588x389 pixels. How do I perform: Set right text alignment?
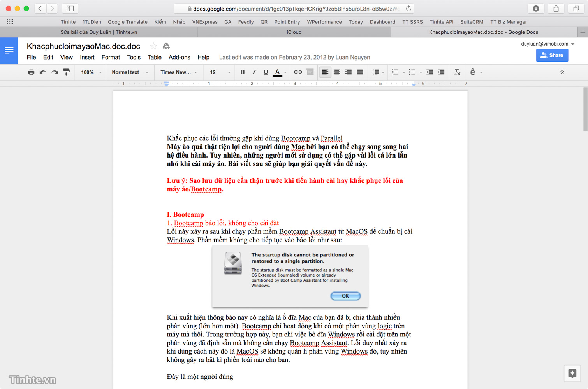[x=349, y=72]
